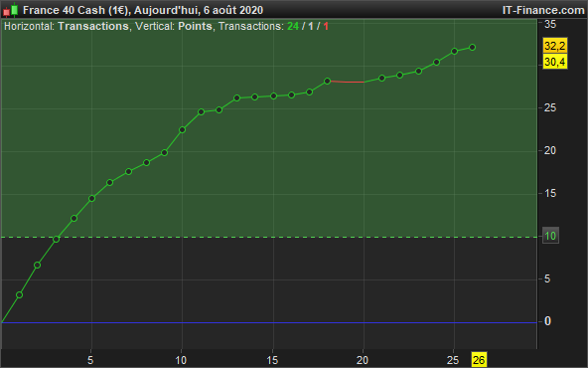Select the data point at transaction 5
The image size is (588, 368).
pos(91,198)
